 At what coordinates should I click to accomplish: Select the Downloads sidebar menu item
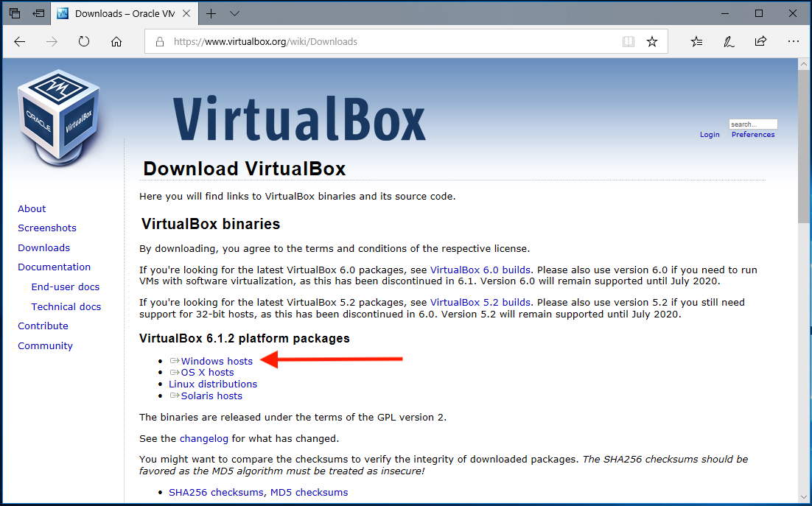(44, 248)
